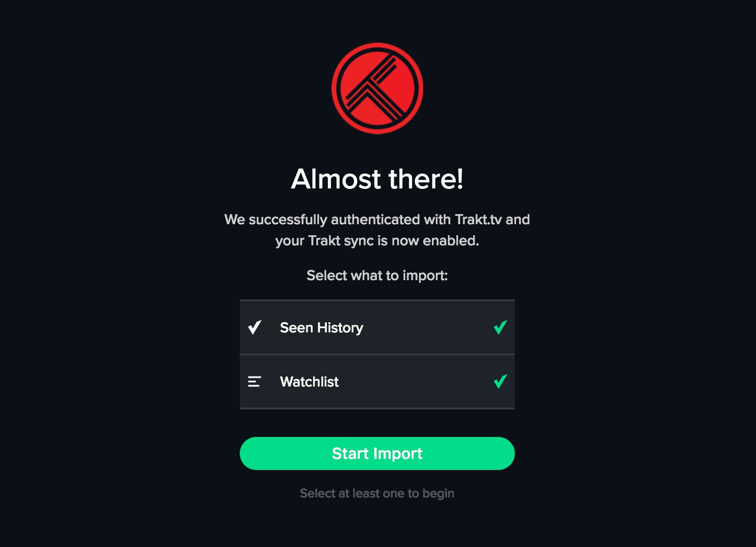Click the Select what to import text
This screenshot has height=547, width=756.
coord(377,276)
